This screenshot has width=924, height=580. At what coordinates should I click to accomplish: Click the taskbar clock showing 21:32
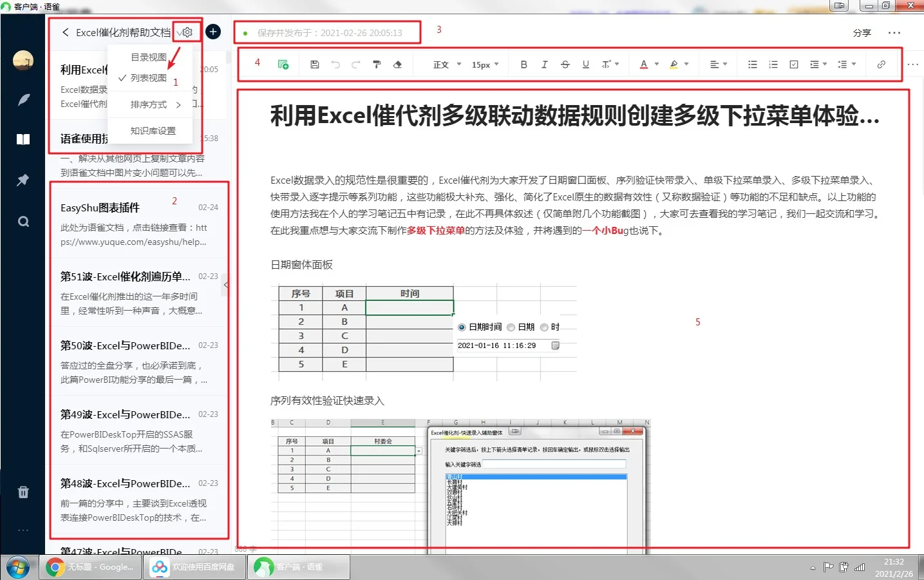[894, 568]
